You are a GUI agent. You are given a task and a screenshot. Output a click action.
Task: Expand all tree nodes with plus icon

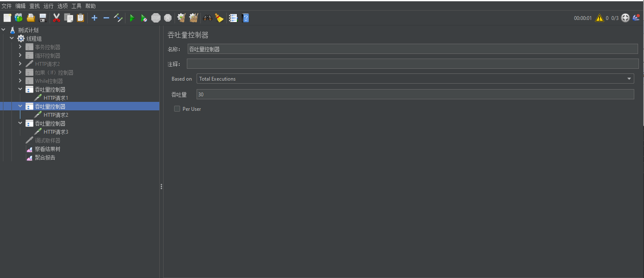coord(94,18)
